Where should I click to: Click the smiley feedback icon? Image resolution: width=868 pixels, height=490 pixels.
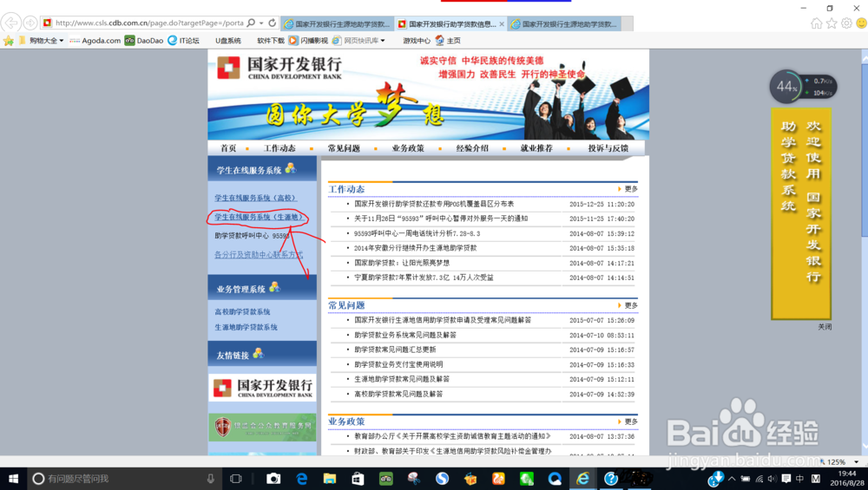pyautogui.click(x=861, y=23)
